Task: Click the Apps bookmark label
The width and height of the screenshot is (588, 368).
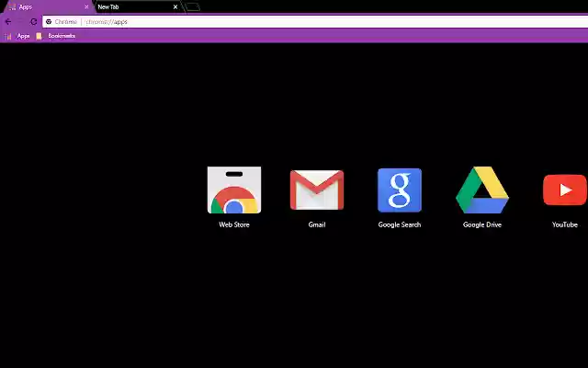Action: (23, 36)
